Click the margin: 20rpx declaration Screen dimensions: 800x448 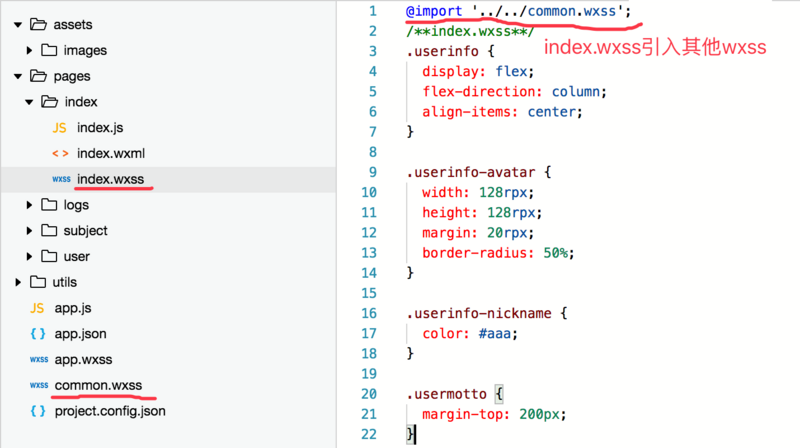(478, 233)
